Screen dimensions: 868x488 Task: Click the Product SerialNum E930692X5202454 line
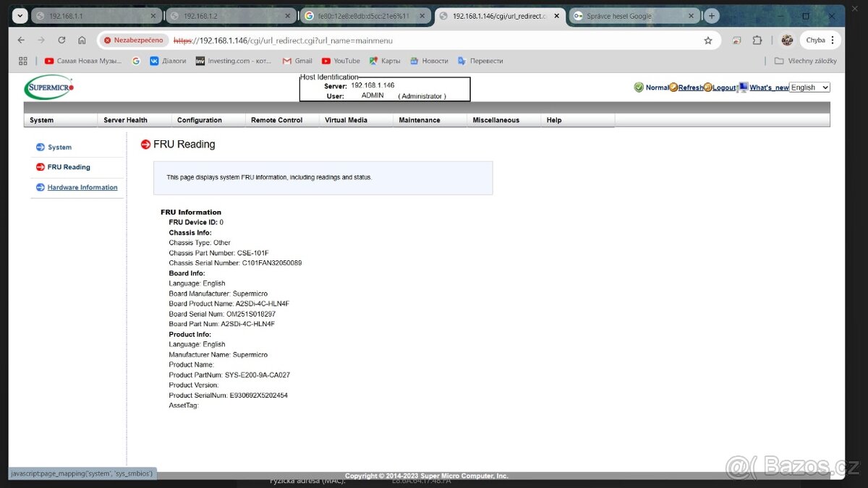pyautogui.click(x=228, y=395)
